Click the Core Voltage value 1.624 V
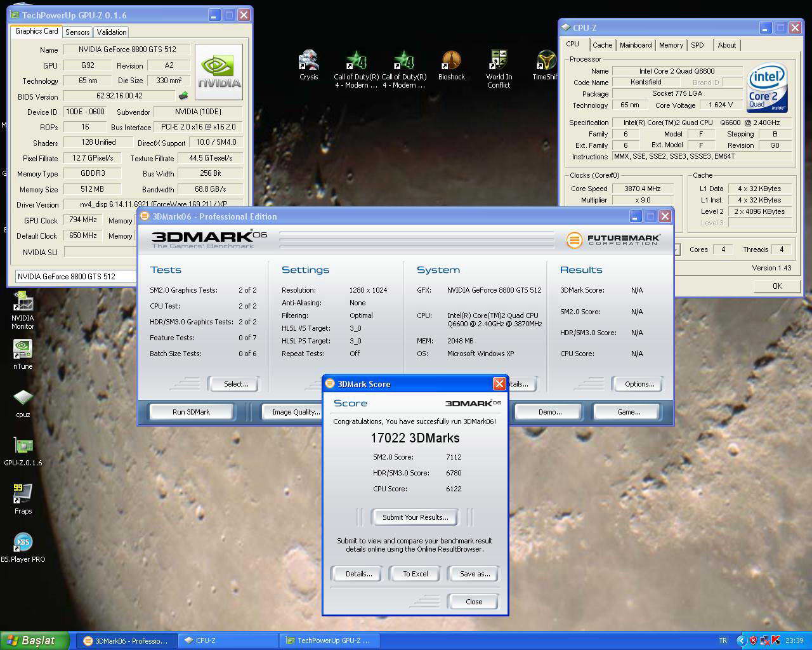This screenshot has width=812, height=650. coord(721,105)
